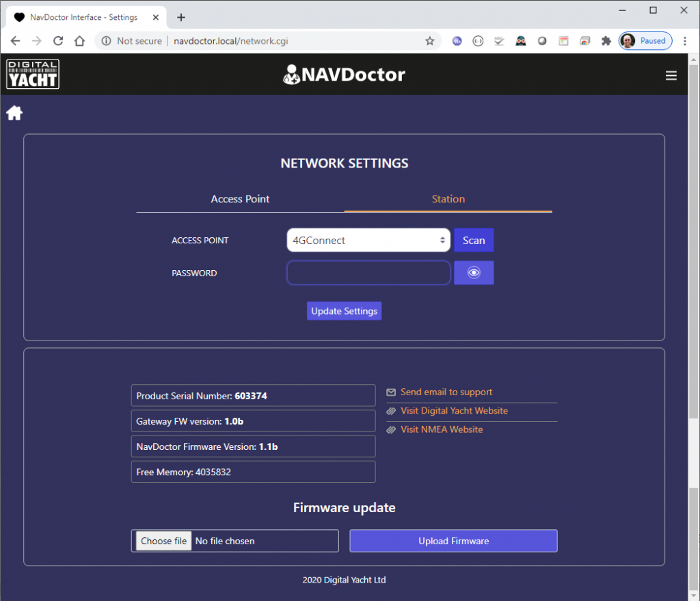Click the browser Home button
Screen dimensions: 700x601
pos(79,41)
